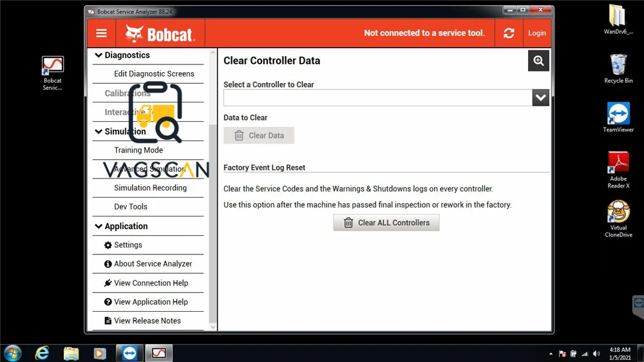This screenshot has width=644, height=362.
Task: Open View Application Help
Action: point(151,302)
